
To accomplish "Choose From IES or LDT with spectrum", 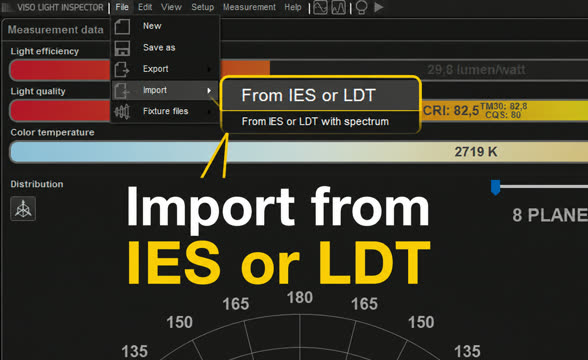I will pyautogui.click(x=320, y=122).
